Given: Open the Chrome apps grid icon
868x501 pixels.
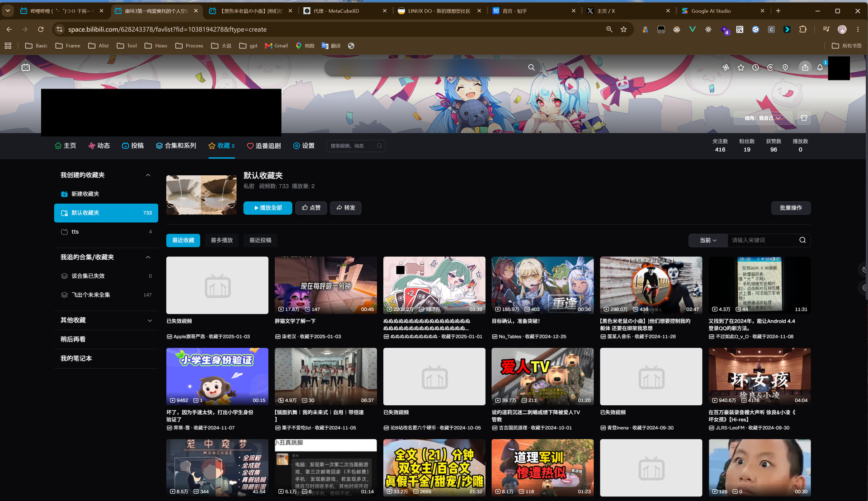Looking at the screenshot, I should point(8,46).
